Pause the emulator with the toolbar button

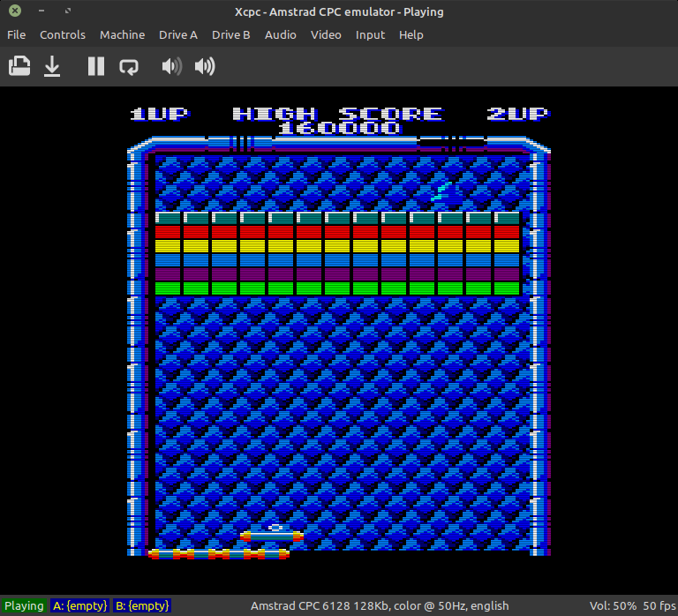click(96, 66)
